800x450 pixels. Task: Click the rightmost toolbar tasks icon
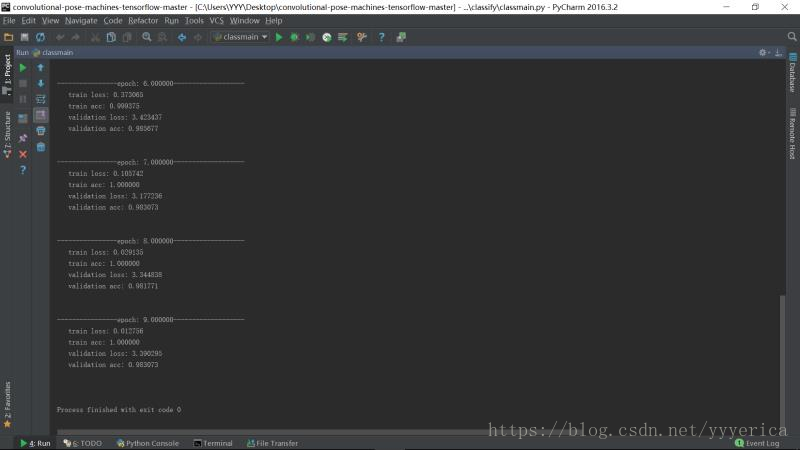pos(401,37)
